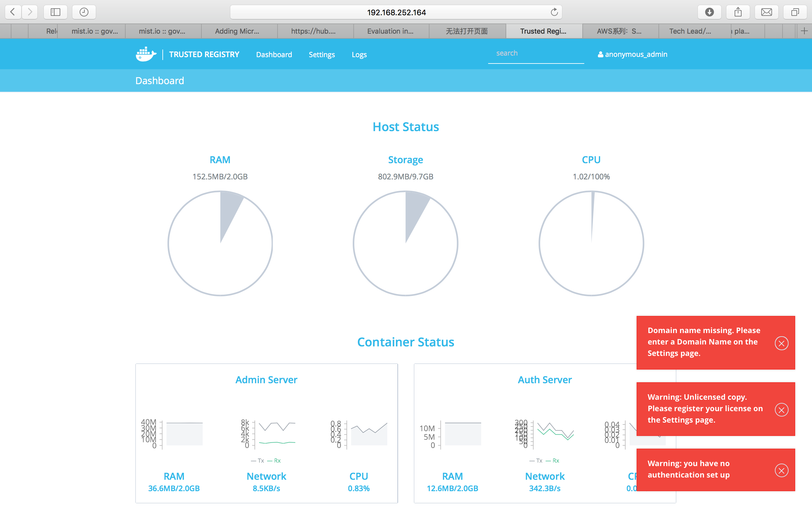Dismiss the Domain name missing alert
The width and height of the screenshot is (812, 508).
click(782, 343)
